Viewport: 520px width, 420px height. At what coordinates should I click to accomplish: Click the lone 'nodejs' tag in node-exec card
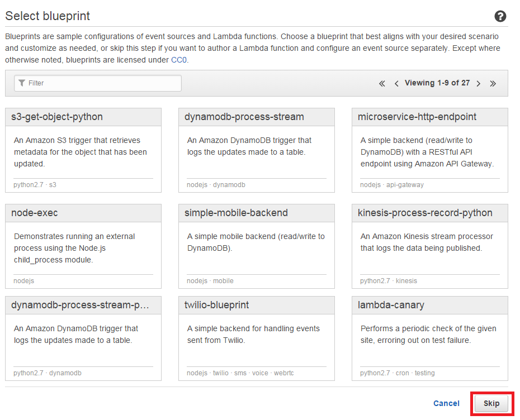click(x=23, y=281)
